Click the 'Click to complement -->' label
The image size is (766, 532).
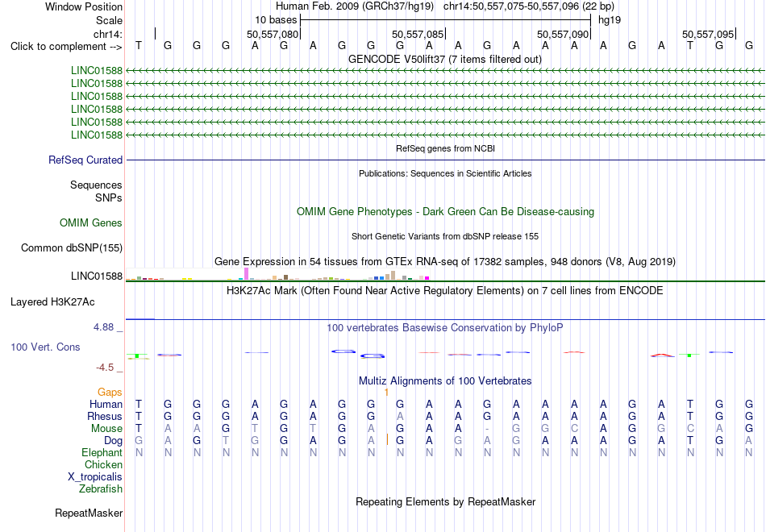pyautogui.click(x=66, y=47)
